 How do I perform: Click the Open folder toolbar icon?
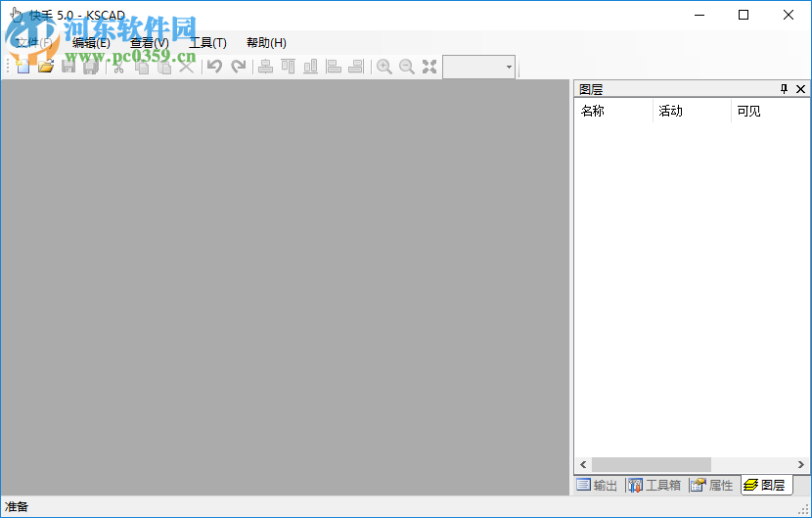[x=46, y=67]
